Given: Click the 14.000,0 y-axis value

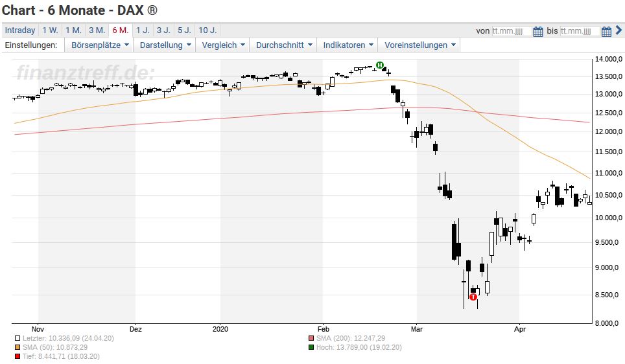Looking at the screenshot, I should [608, 60].
